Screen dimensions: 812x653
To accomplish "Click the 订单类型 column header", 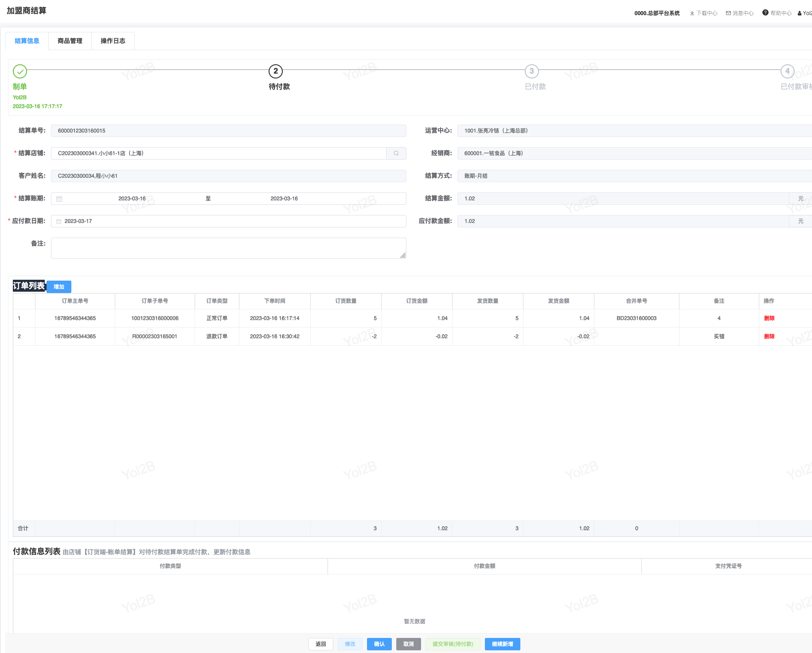I will (x=217, y=301).
